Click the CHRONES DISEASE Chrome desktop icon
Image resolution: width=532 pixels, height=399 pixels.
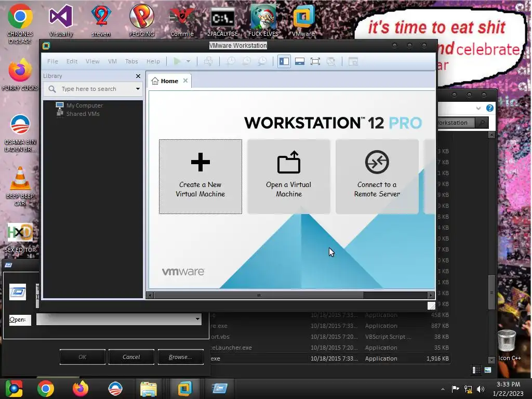[20, 24]
